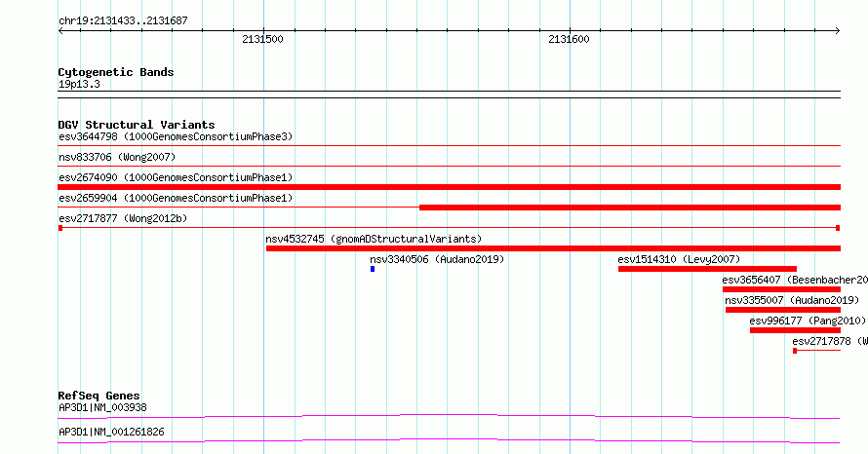Click the right arrow of the ruler
The height and width of the screenshot is (454, 868).
838,31
